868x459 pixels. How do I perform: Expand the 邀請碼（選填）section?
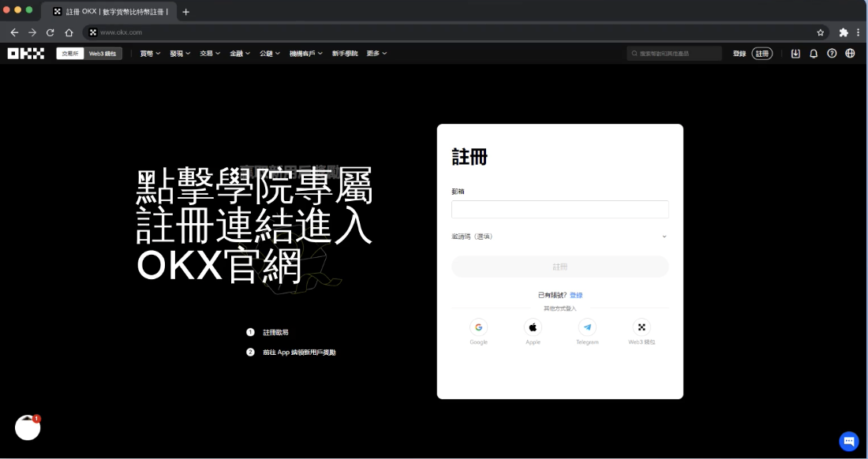point(559,237)
